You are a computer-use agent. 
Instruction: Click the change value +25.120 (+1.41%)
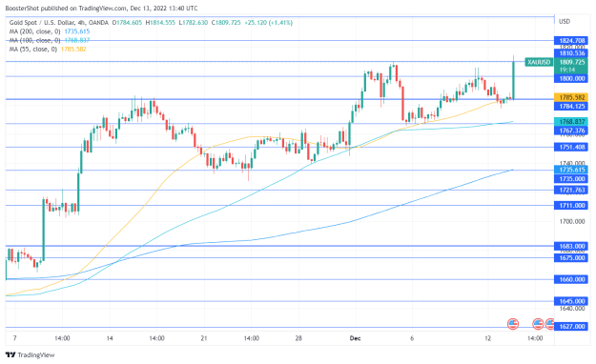(268, 23)
